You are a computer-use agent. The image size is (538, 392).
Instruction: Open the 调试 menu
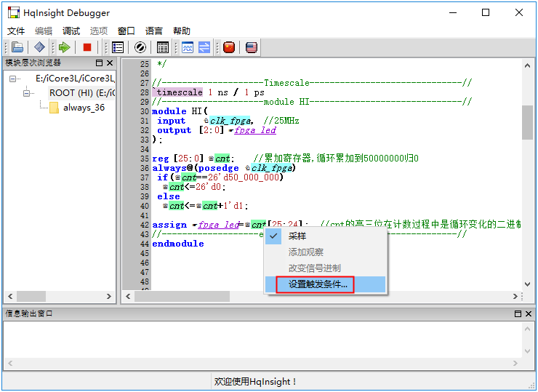click(71, 31)
